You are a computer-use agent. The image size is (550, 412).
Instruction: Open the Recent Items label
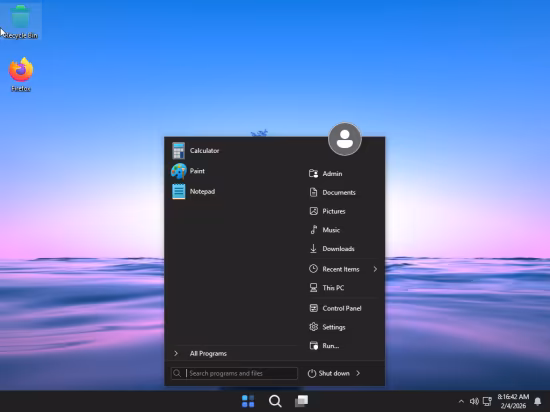point(341,269)
